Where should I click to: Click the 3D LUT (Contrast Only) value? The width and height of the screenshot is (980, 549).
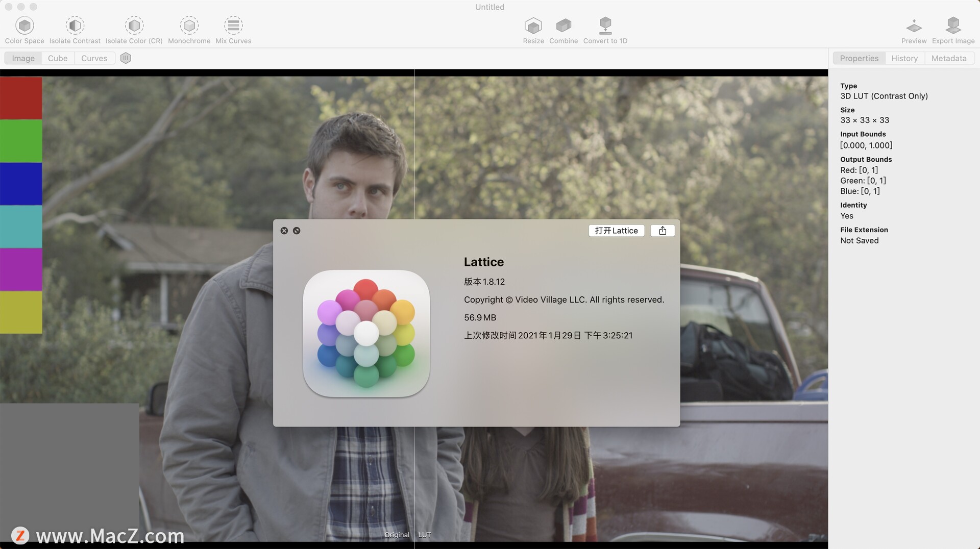pos(884,96)
